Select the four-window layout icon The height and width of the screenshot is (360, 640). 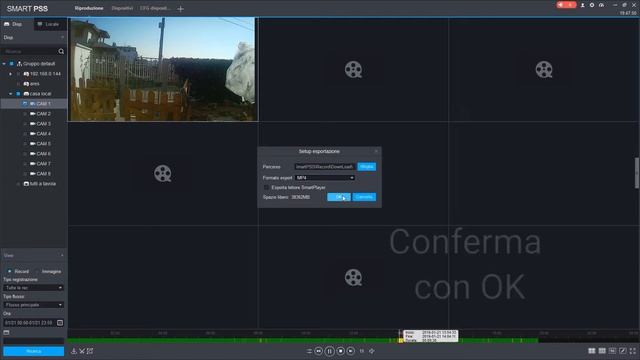click(x=592, y=351)
